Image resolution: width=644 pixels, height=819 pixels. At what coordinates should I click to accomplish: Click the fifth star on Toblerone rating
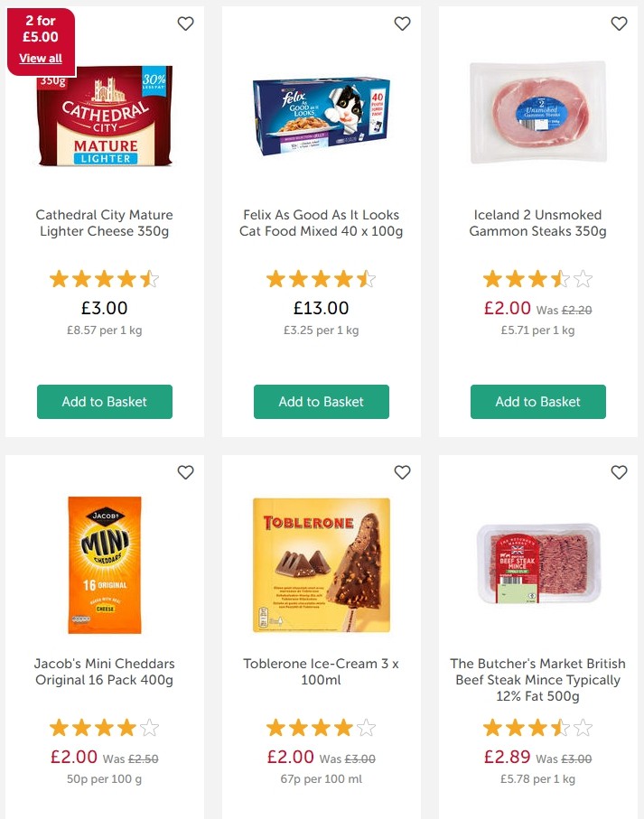(x=367, y=727)
